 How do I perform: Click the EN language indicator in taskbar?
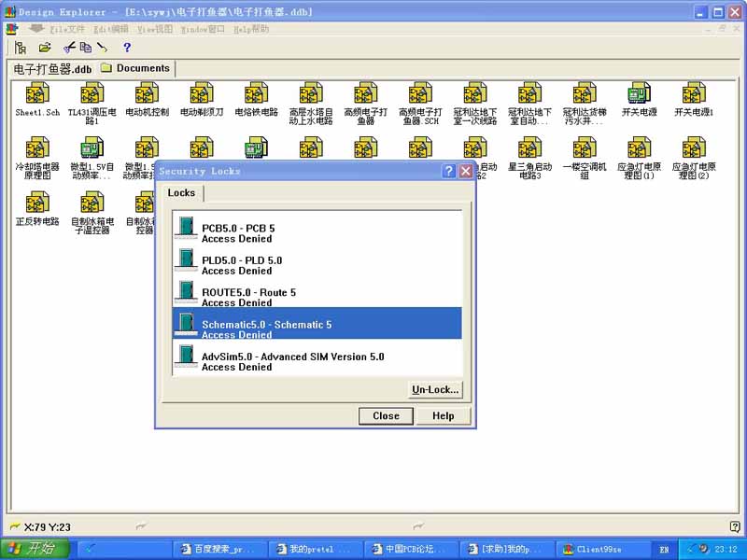tap(664, 549)
